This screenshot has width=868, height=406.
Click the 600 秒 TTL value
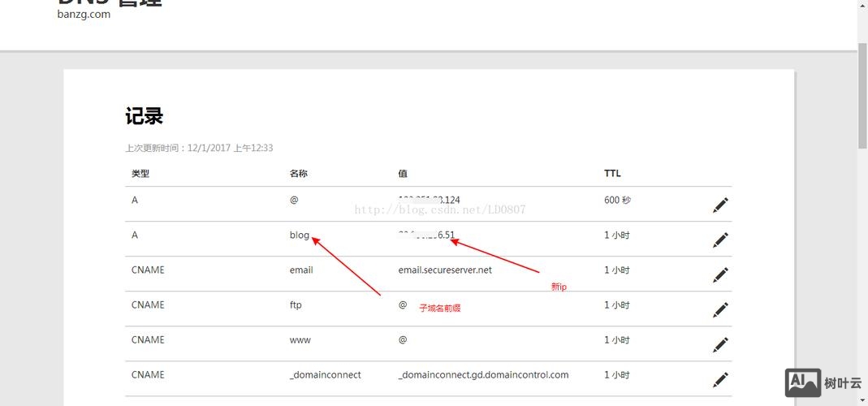coord(617,200)
